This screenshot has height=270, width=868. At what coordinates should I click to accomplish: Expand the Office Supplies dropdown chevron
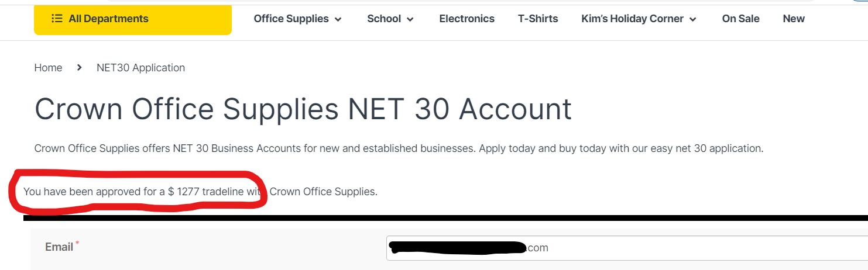[338, 19]
